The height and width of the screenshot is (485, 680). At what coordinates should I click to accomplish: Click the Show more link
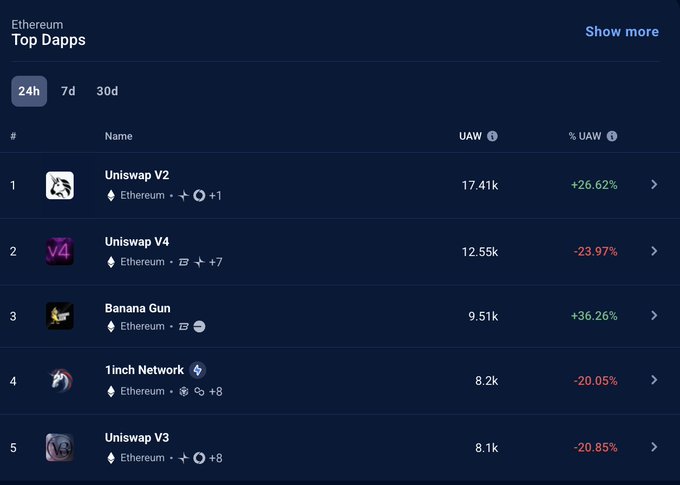622,31
